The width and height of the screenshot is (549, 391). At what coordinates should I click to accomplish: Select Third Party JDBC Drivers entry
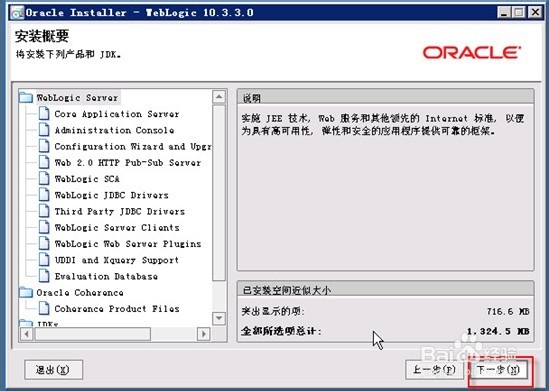tap(119, 211)
